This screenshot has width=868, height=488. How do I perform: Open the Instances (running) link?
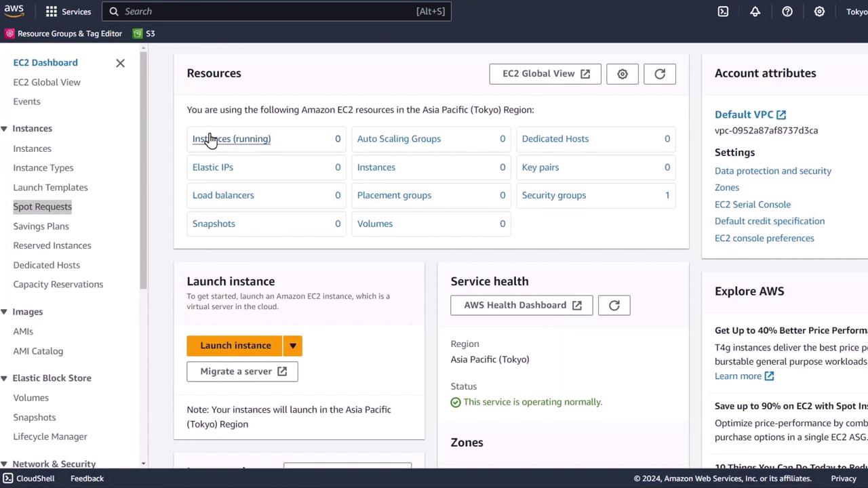tap(231, 139)
